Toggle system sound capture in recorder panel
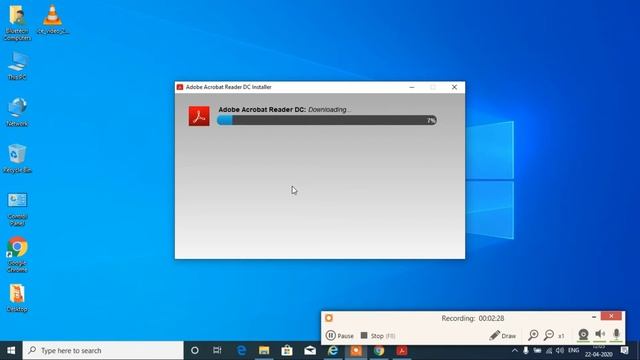This screenshot has height=360, width=640. [x=600, y=335]
